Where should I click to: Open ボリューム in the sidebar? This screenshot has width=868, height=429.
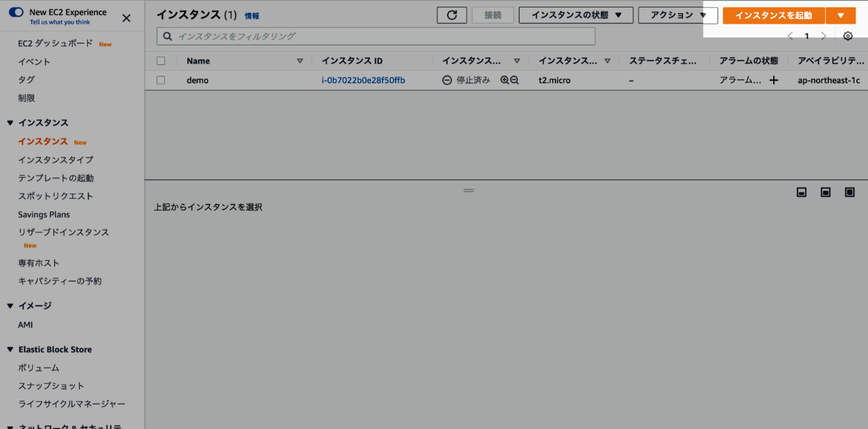38,368
